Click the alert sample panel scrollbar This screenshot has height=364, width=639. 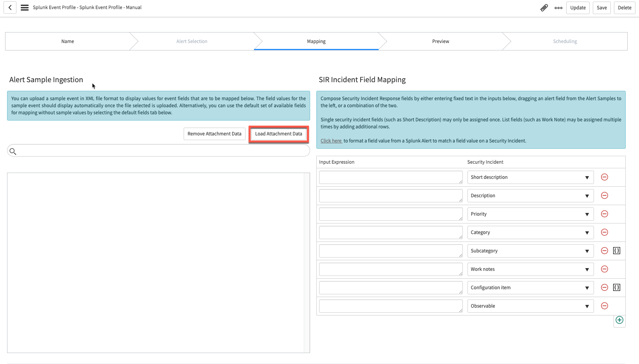point(307,263)
